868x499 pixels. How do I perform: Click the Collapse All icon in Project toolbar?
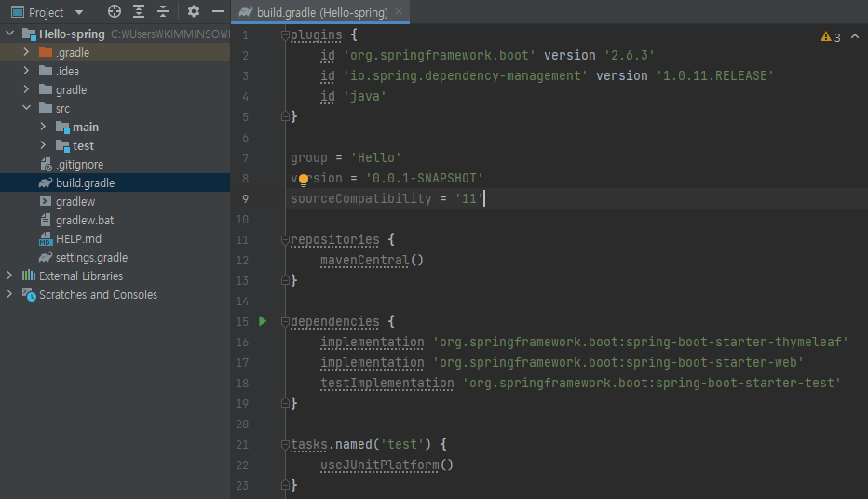coord(163,11)
